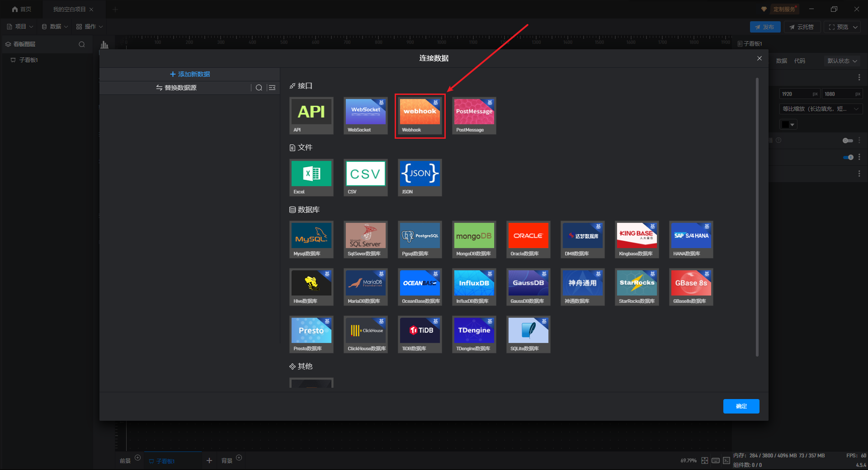The width and height of the screenshot is (868, 470).
Task: Open the 代码 tab in right panel
Action: [x=800, y=61]
